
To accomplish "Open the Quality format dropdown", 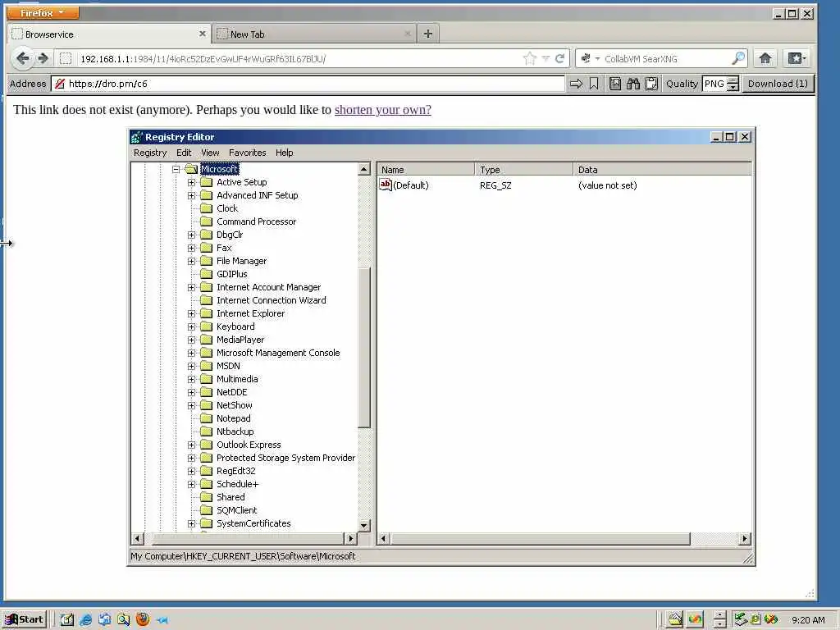I will coord(733,84).
